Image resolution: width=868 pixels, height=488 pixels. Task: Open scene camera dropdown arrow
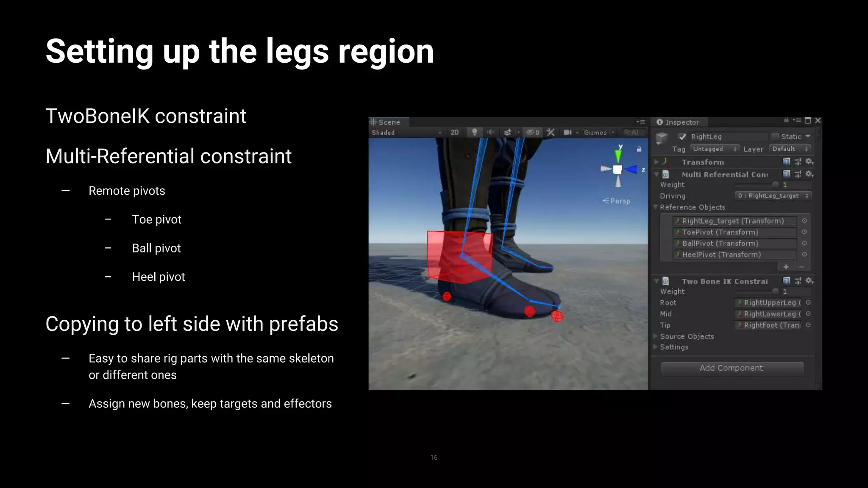click(577, 133)
